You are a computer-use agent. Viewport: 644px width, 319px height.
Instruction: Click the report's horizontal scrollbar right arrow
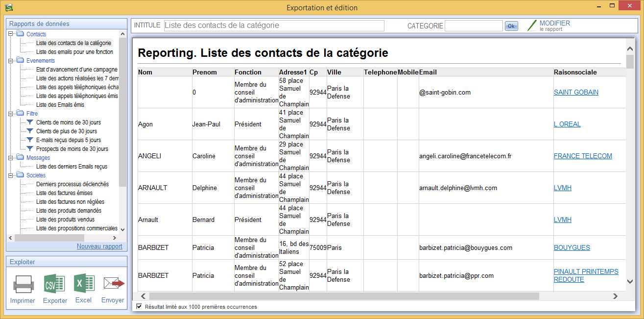[x=615, y=296]
